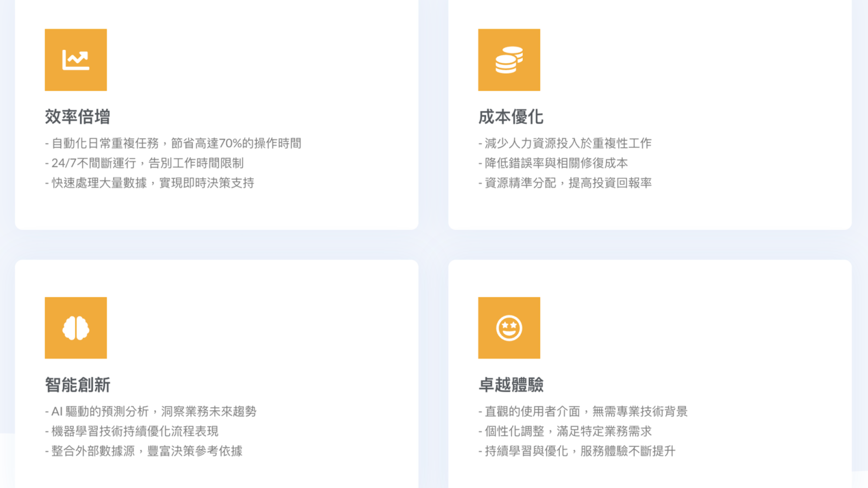The width and height of the screenshot is (868, 488).
Task: Click the stacked coins icon
Action: (509, 60)
